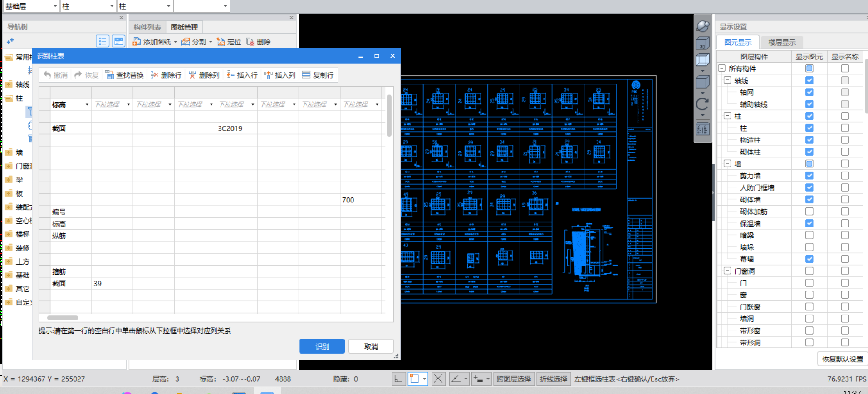Click 添加图纸 add drawing icon
Screen dimensions: 868x394
pos(137,42)
